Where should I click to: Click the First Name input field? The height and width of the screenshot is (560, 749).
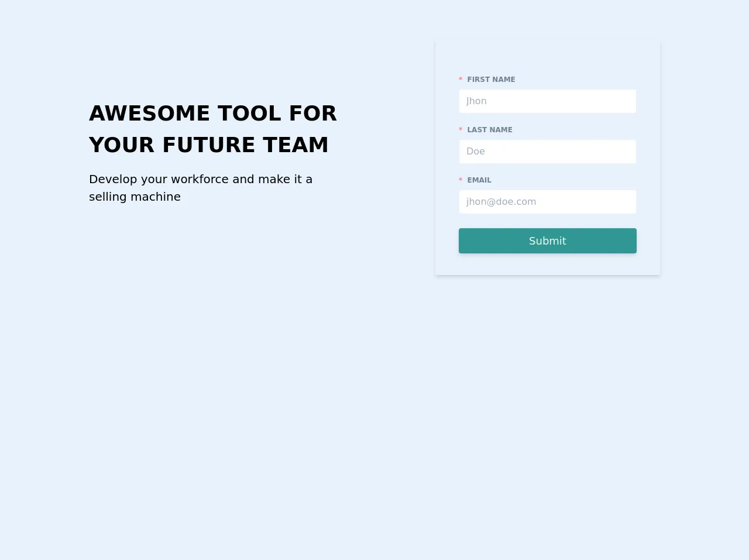tap(547, 101)
